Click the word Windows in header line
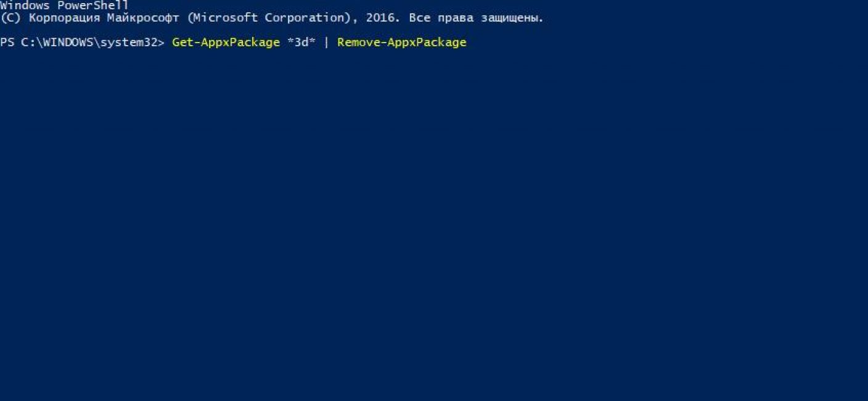868x401 pixels. click(25, 6)
